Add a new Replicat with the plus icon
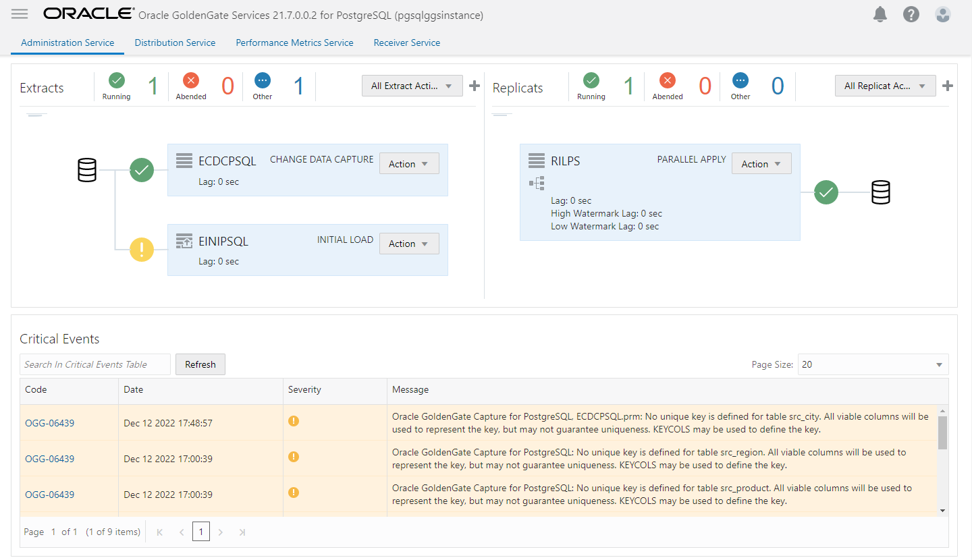 pyautogui.click(x=948, y=86)
